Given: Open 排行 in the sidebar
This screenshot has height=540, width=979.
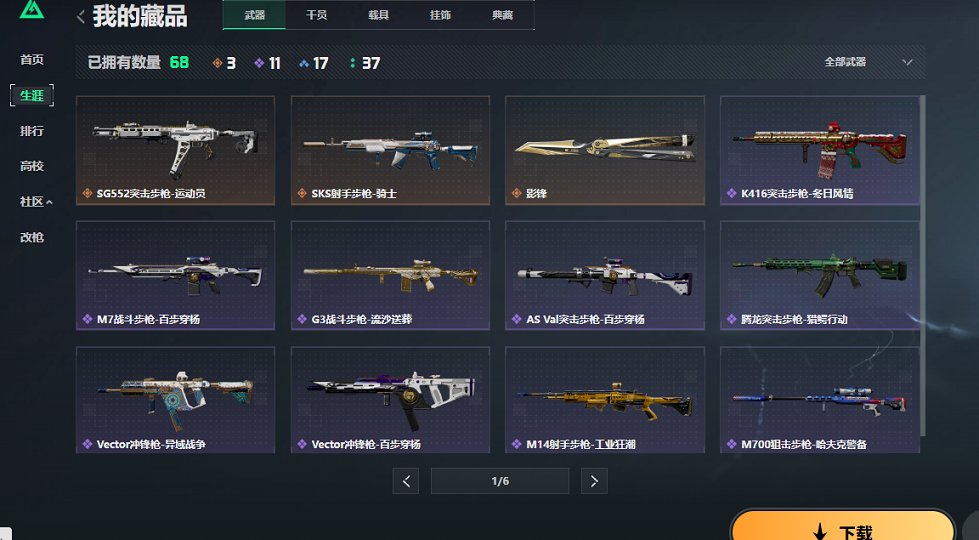Looking at the screenshot, I should pos(32,131).
